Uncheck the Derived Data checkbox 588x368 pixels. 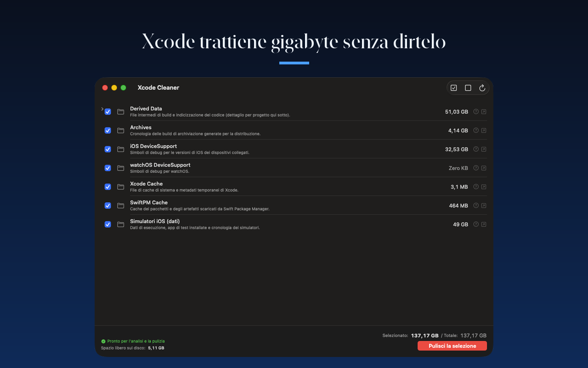click(x=107, y=112)
